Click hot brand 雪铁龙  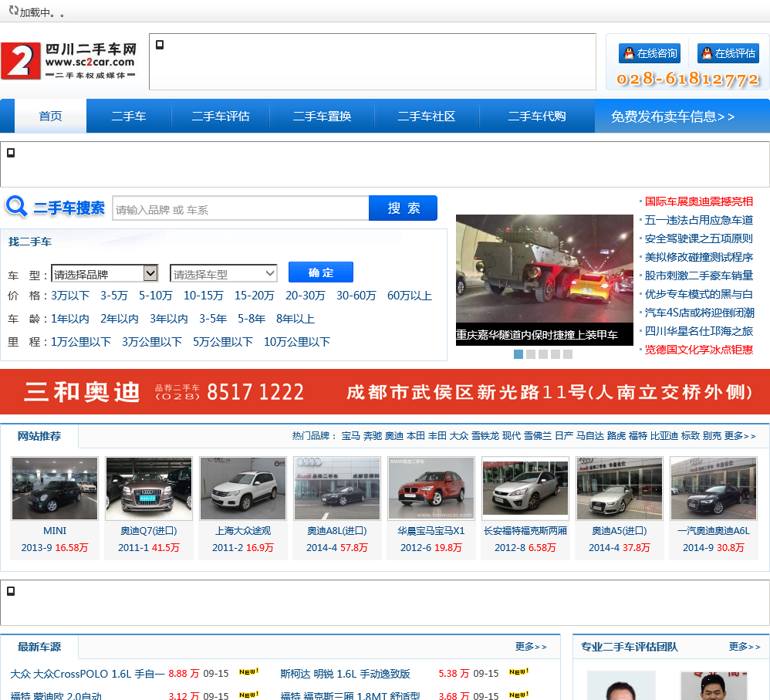[x=485, y=436]
